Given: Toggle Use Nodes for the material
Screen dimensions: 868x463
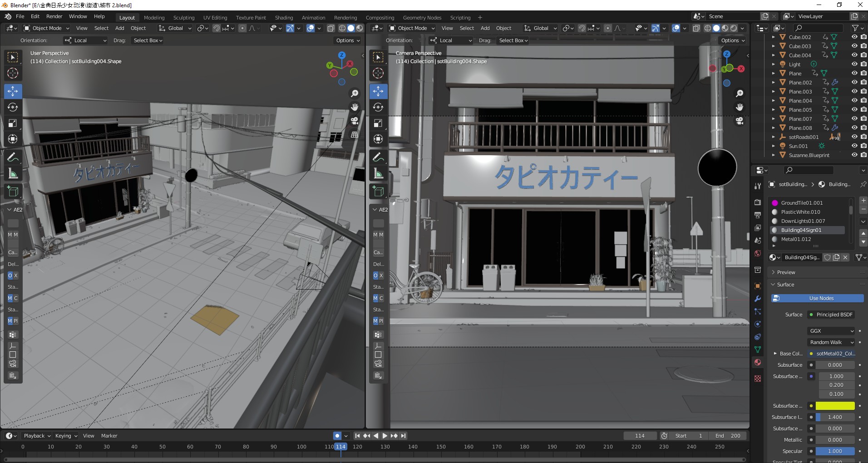Looking at the screenshot, I should (x=817, y=298).
